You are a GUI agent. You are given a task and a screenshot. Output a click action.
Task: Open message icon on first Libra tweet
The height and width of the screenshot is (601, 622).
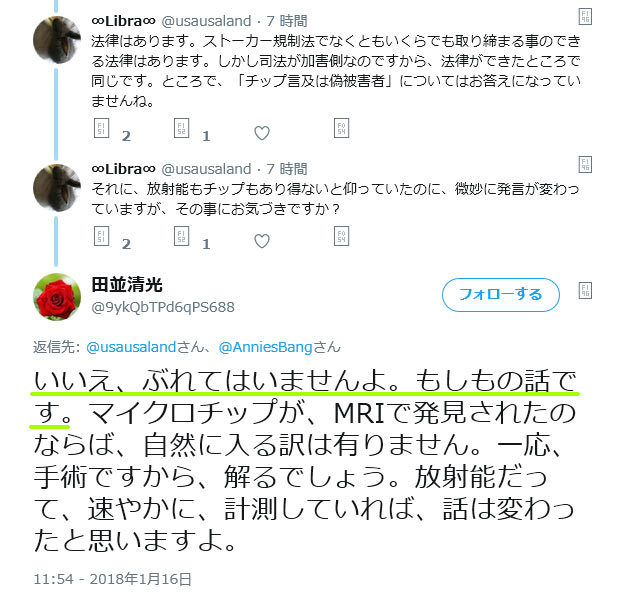tap(341, 128)
